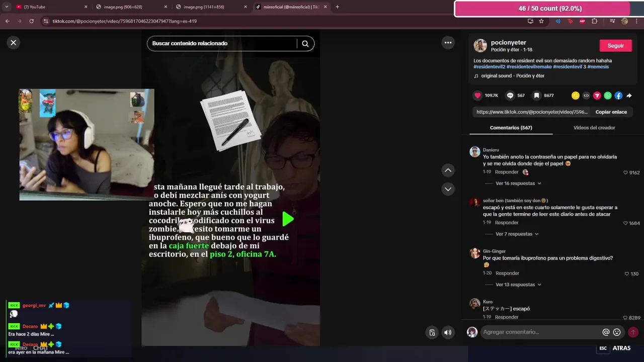Open a new browser tab with plus
The height and width of the screenshot is (362, 644).
coord(337,7)
